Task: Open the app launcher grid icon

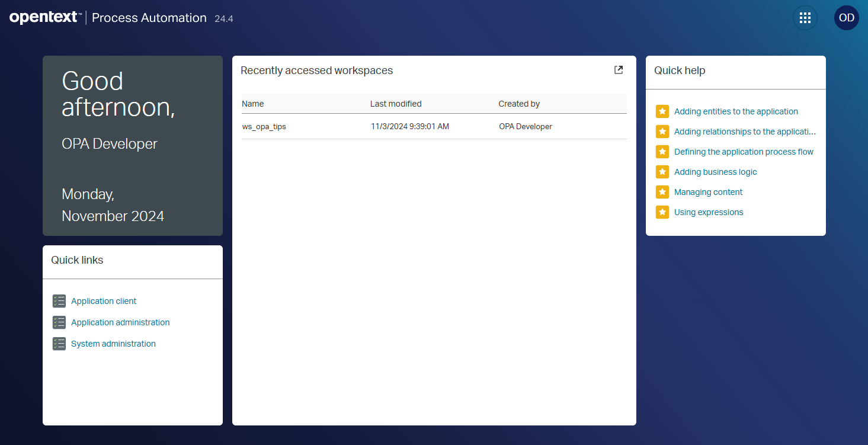Action: pyautogui.click(x=805, y=18)
